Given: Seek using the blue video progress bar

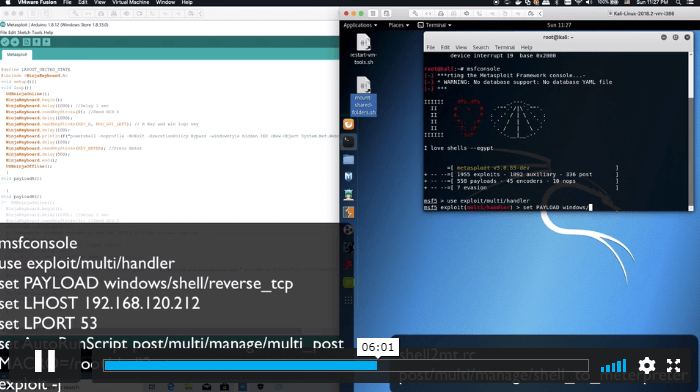Looking at the screenshot, I should pos(346,366).
